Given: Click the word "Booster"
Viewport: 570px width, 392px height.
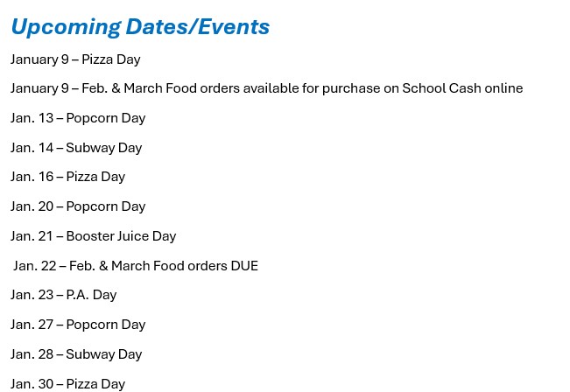Looking at the screenshot, I should [89, 236].
